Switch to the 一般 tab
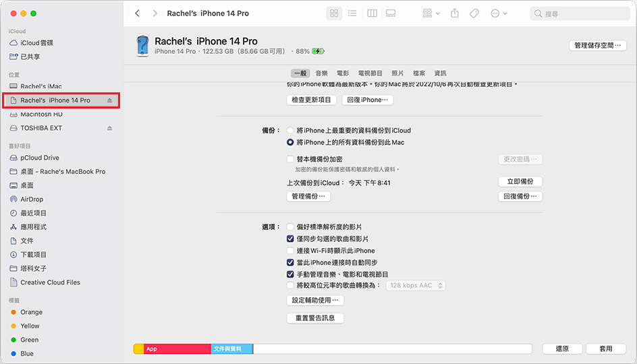The image size is (637, 364). pyautogui.click(x=300, y=73)
